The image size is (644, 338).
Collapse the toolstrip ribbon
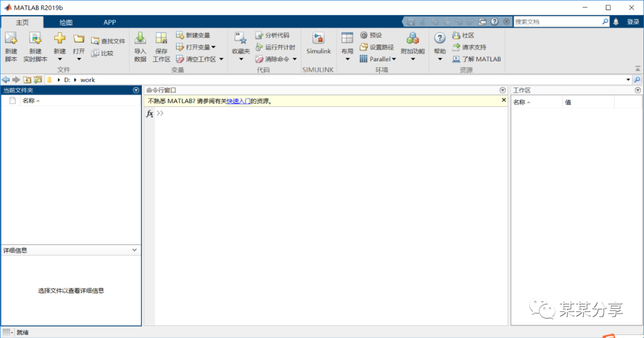point(637,69)
